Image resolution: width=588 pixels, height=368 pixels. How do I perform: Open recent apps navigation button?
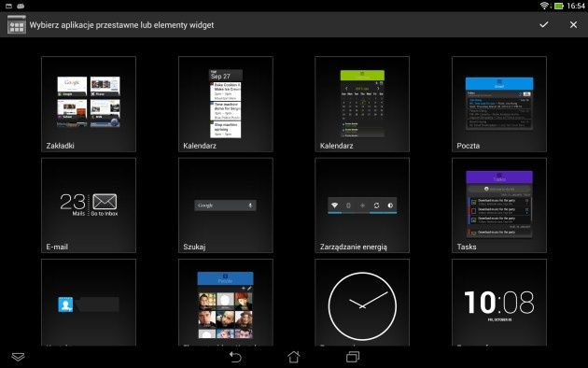[353, 357]
